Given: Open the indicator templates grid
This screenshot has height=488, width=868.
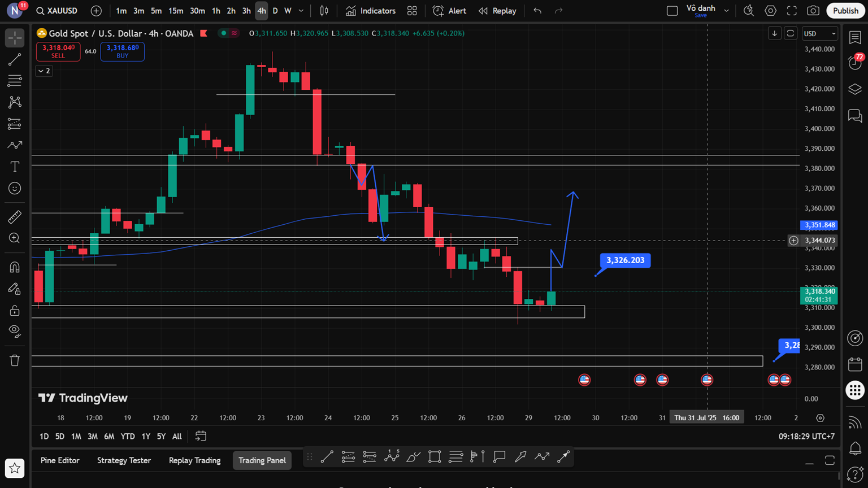Looking at the screenshot, I should (x=412, y=11).
